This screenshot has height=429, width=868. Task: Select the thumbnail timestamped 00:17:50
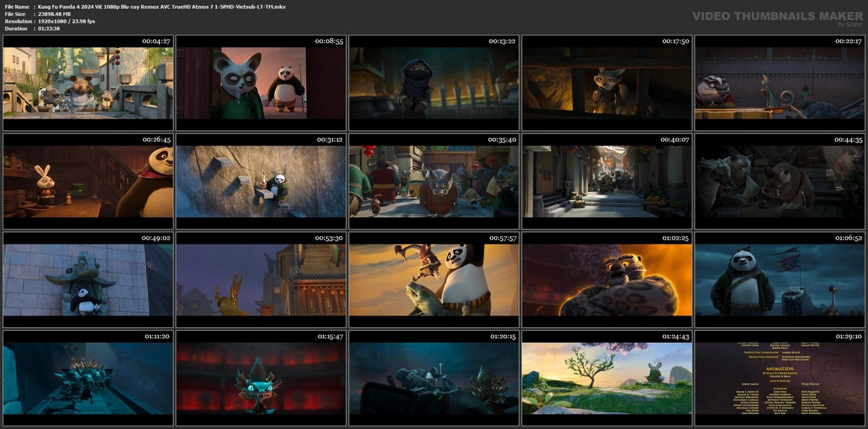[x=607, y=83]
